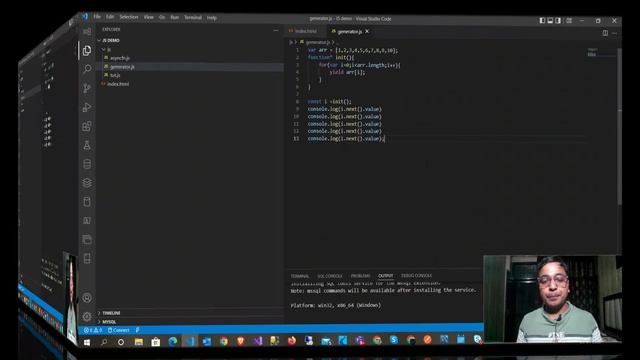Open index.html in Explorer tree
Screen dimensions: 640x360
[x=118, y=84]
